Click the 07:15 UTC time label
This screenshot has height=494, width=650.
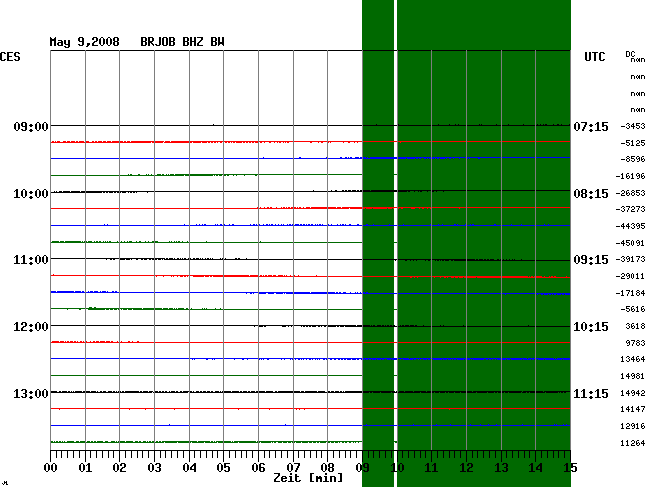(x=591, y=126)
